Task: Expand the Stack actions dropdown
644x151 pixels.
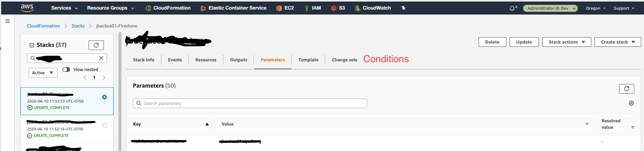Action: 567,42
